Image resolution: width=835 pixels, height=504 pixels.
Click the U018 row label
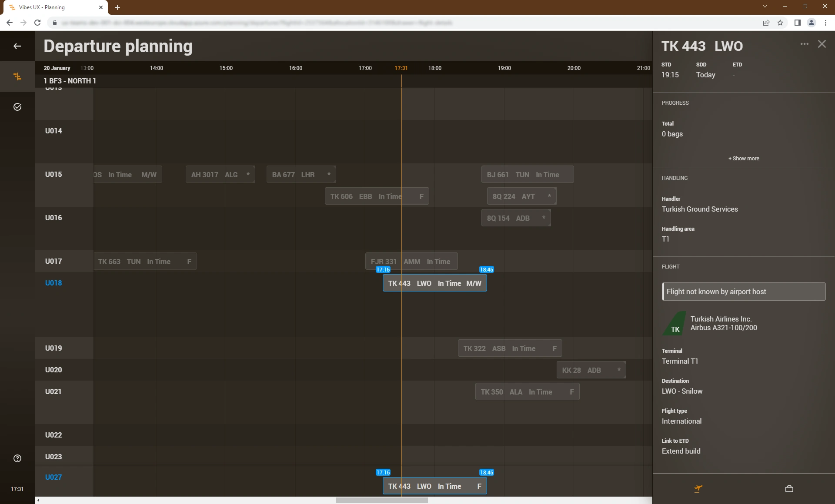point(53,283)
